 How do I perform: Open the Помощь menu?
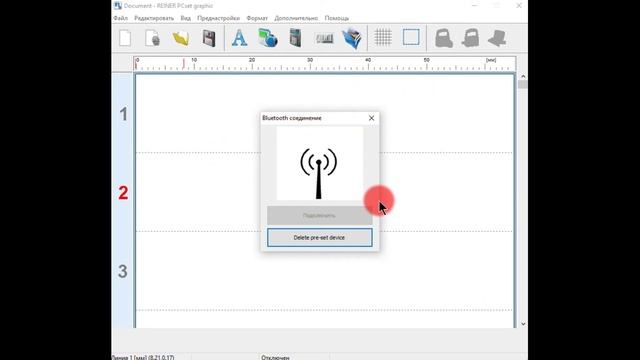[x=337, y=18]
